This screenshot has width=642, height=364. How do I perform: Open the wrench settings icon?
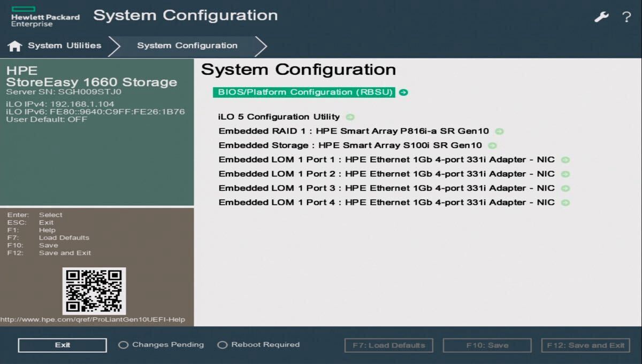[x=602, y=17]
